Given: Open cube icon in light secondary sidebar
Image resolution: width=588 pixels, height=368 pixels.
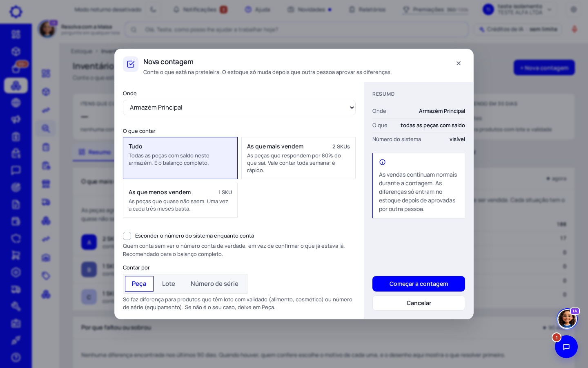Looking at the screenshot, I should [x=46, y=92].
